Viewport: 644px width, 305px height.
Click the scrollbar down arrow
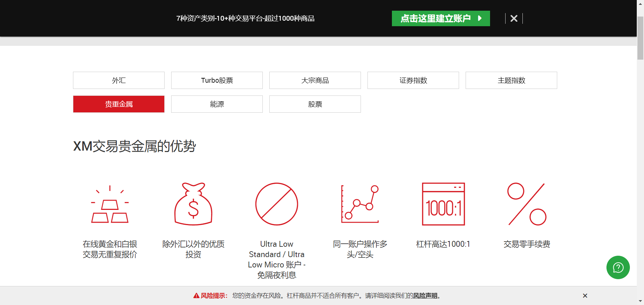click(x=640, y=302)
